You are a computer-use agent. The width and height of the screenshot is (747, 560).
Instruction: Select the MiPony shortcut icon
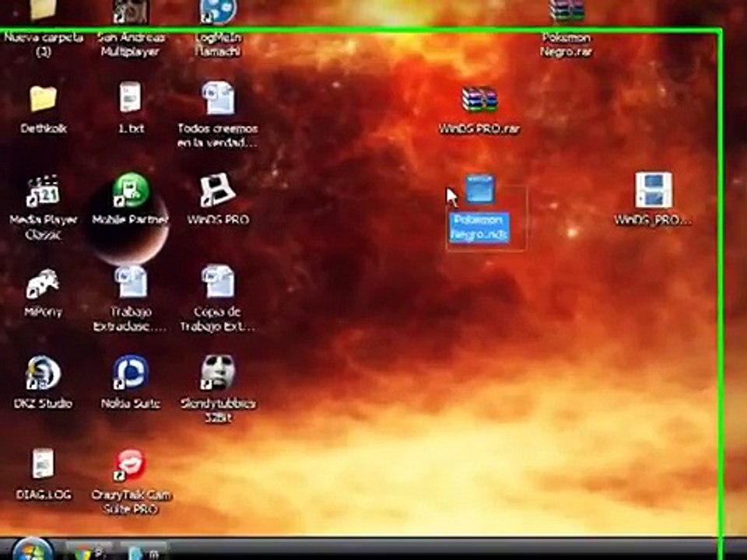pos(43,284)
